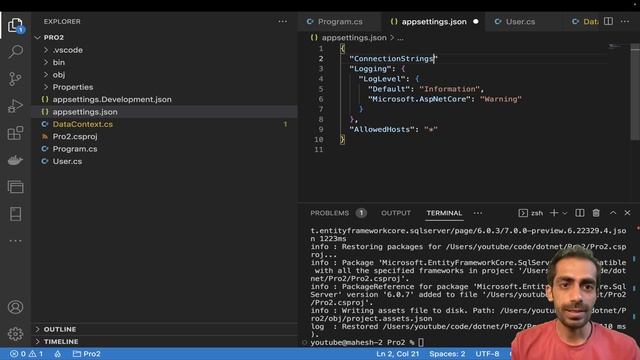Collapse the PRO2 root folder
The height and width of the screenshot is (360, 640).
click(38, 37)
